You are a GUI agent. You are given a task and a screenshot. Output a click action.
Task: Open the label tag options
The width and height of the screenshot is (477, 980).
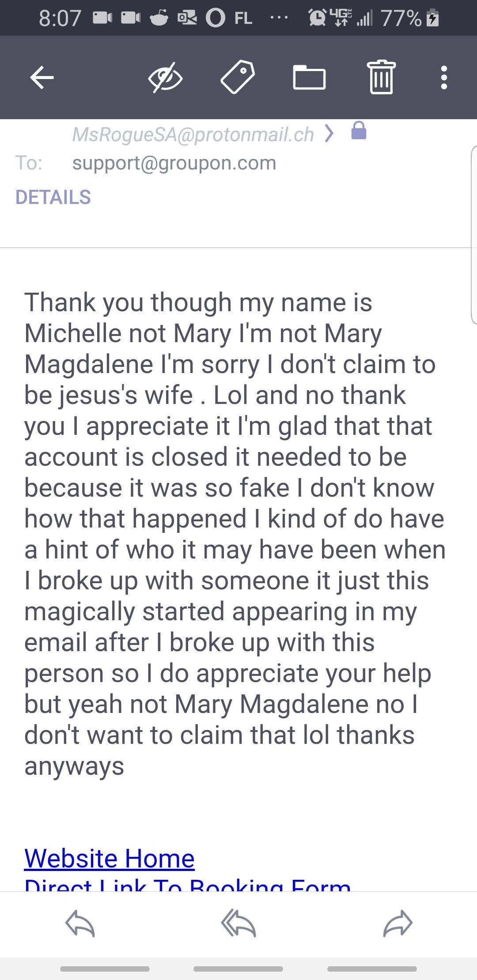(238, 78)
